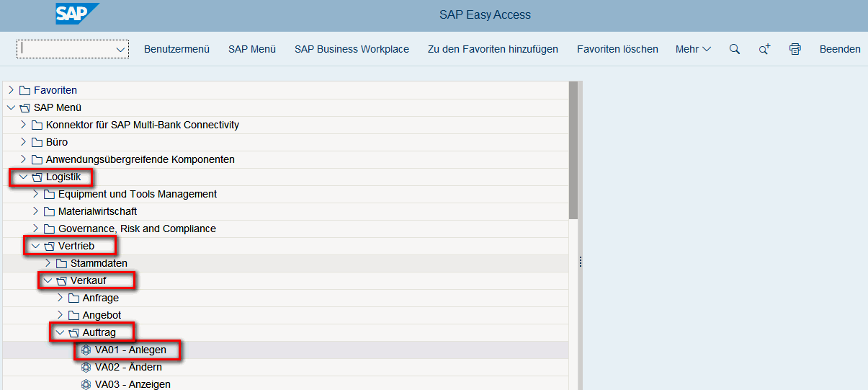The height and width of the screenshot is (390, 868).
Task: Open the VA01 - Anlegen transaction
Action: (130, 350)
